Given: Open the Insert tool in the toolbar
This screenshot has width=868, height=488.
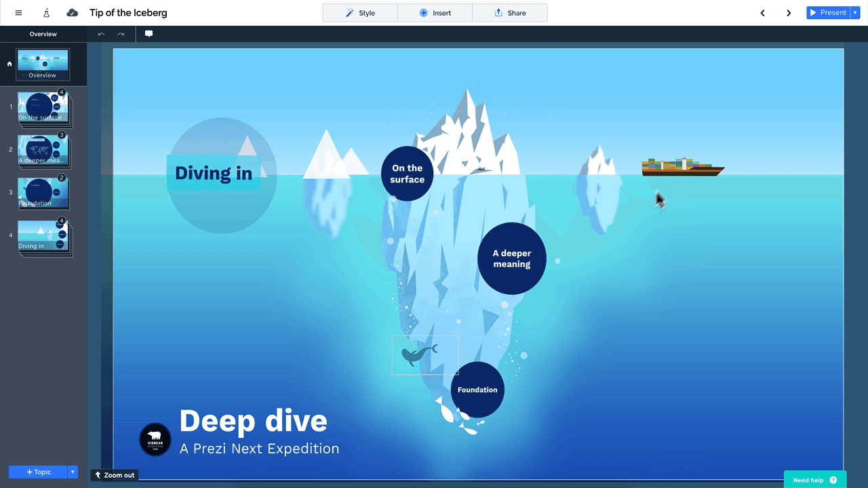Looking at the screenshot, I should point(435,12).
